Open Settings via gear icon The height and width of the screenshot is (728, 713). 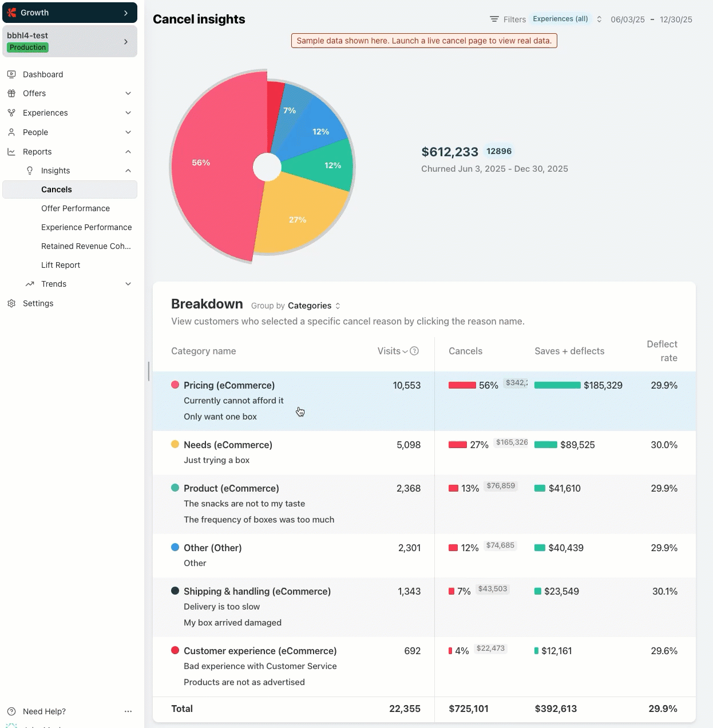point(11,303)
